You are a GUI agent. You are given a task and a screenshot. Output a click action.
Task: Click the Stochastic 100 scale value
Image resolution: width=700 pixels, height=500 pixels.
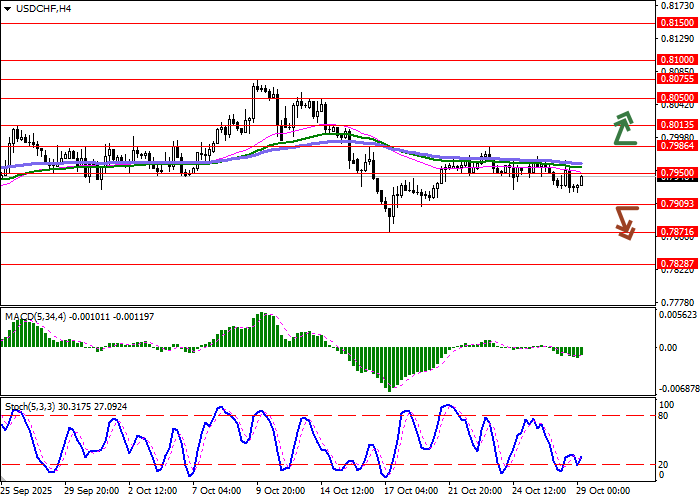tap(666, 404)
